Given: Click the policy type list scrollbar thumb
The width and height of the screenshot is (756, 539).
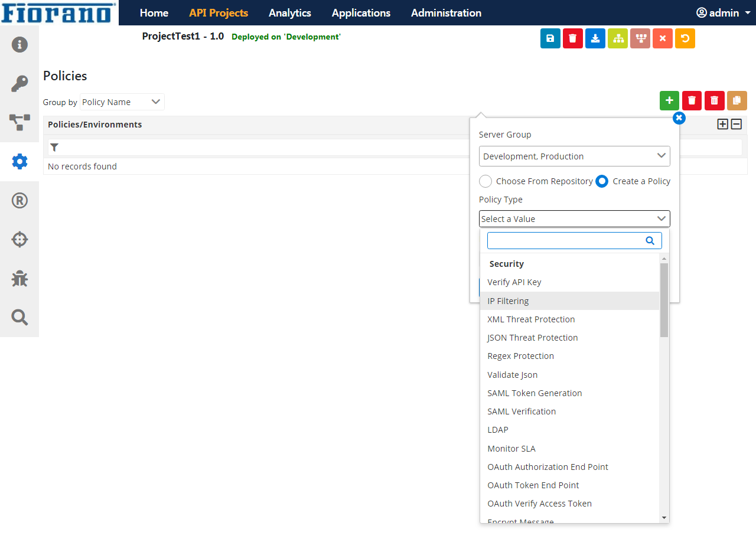Looking at the screenshot, I should (x=664, y=300).
